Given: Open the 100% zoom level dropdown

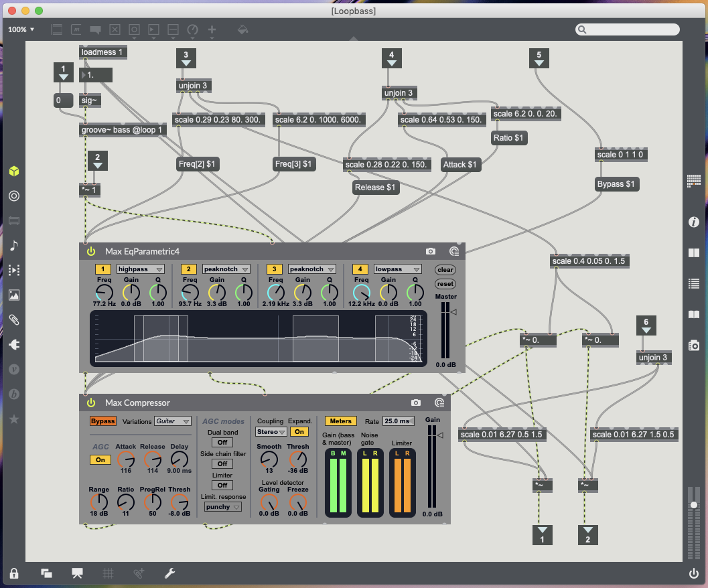Looking at the screenshot, I should click(x=21, y=30).
